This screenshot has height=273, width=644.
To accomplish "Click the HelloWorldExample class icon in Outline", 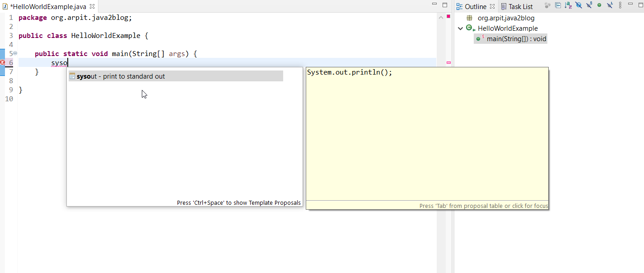I will 470,28.
